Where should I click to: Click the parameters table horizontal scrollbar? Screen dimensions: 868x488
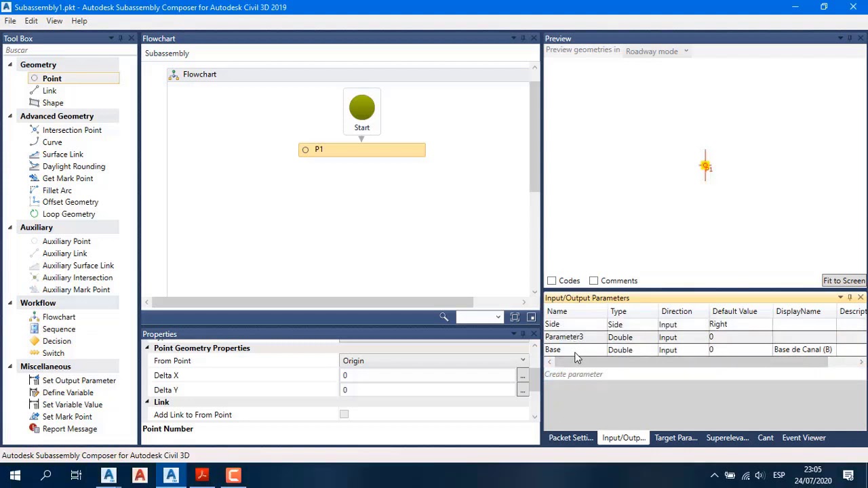click(692, 362)
